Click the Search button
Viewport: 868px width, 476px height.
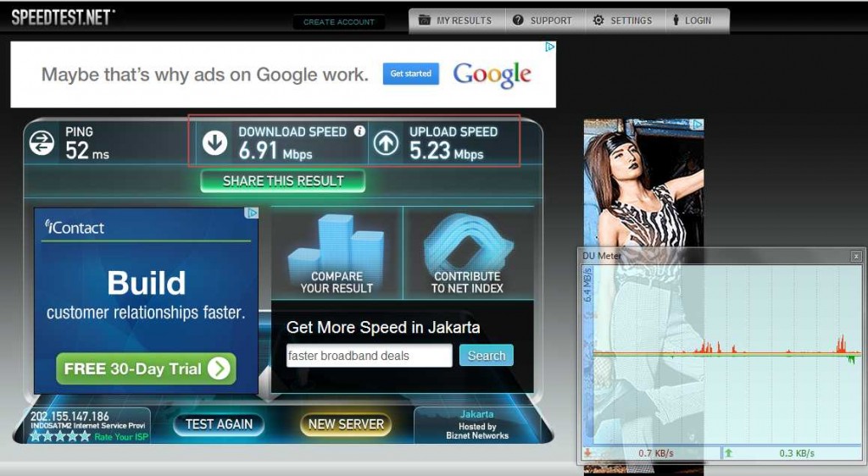[487, 356]
